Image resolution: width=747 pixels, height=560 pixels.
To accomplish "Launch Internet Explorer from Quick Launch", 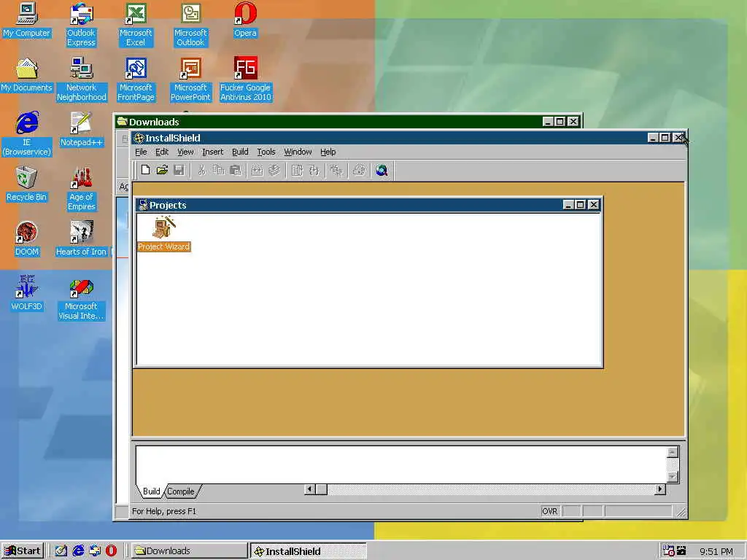I will (x=78, y=551).
